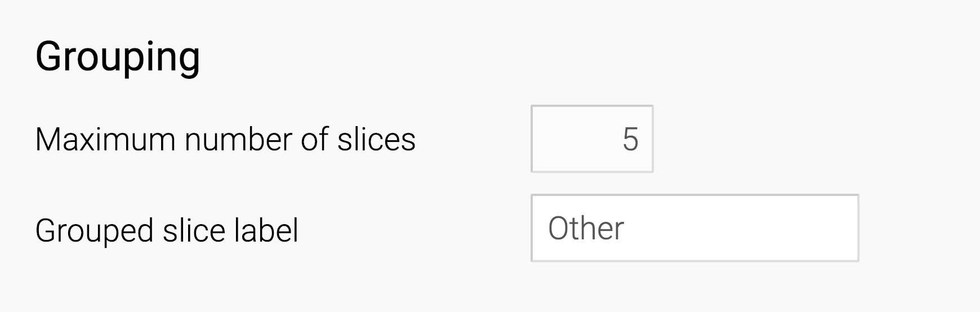
Task: Click the Maximum number of slices field
Action: [x=591, y=139]
